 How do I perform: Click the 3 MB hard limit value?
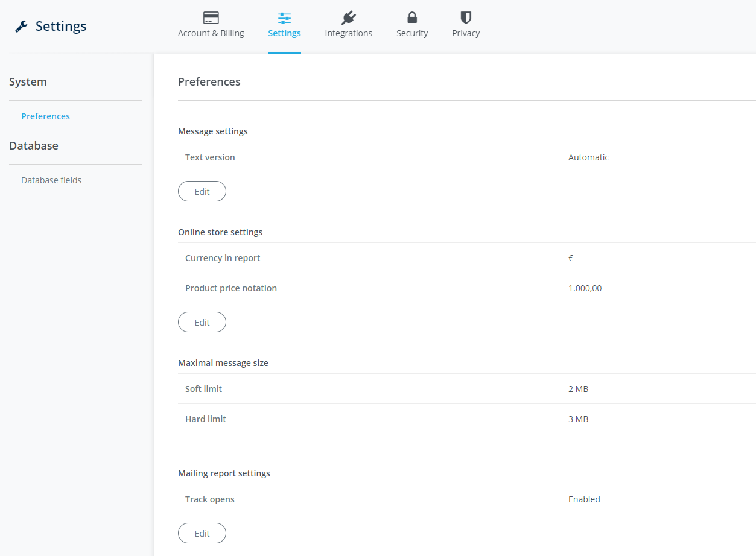[x=578, y=419]
